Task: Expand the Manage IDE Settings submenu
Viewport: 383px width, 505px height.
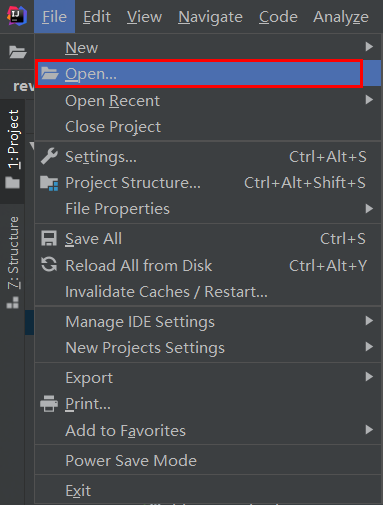Action: (x=208, y=322)
